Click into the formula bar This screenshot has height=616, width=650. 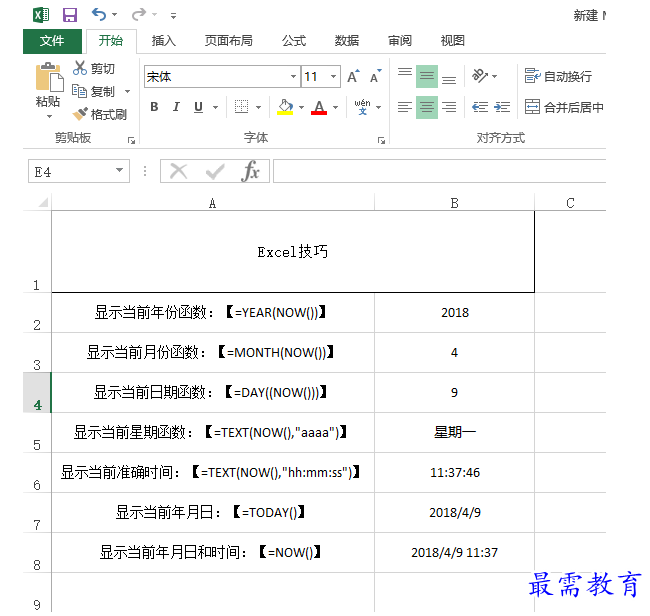tap(439, 171)
